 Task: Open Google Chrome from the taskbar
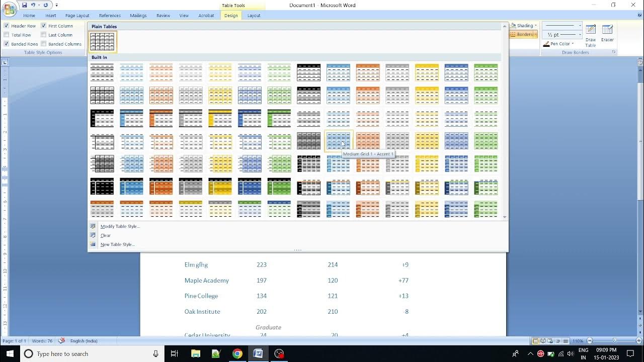(x=237, y=354)
